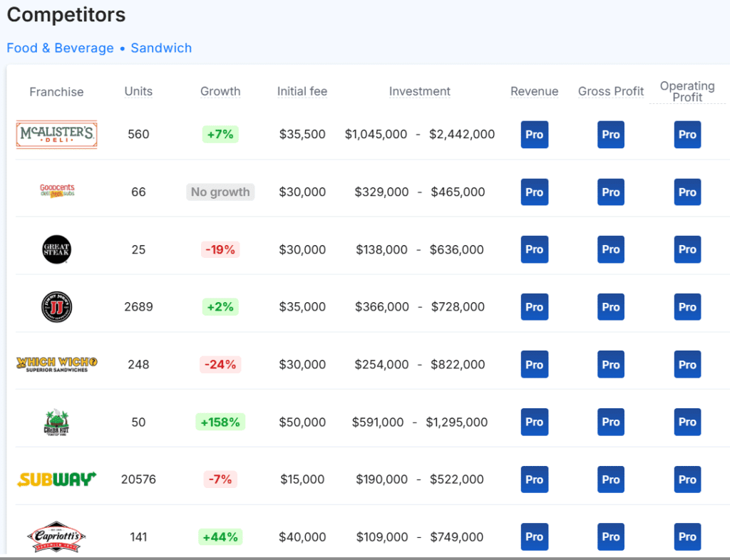Click the Revenue Pro button in the Capriotti's row

535,536
